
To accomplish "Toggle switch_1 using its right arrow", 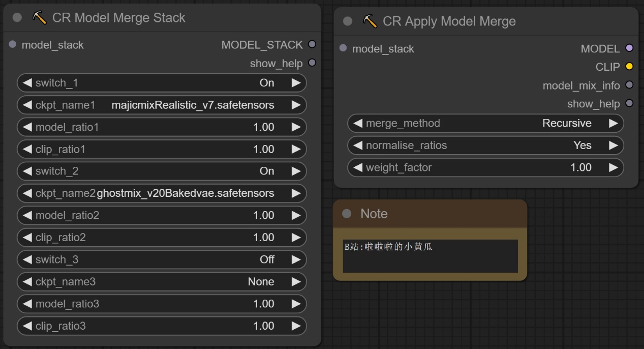I will pos(296,83).
